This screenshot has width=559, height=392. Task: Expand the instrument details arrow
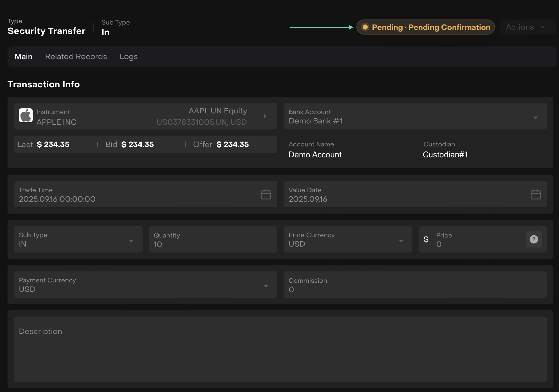[x=265, y=116]
